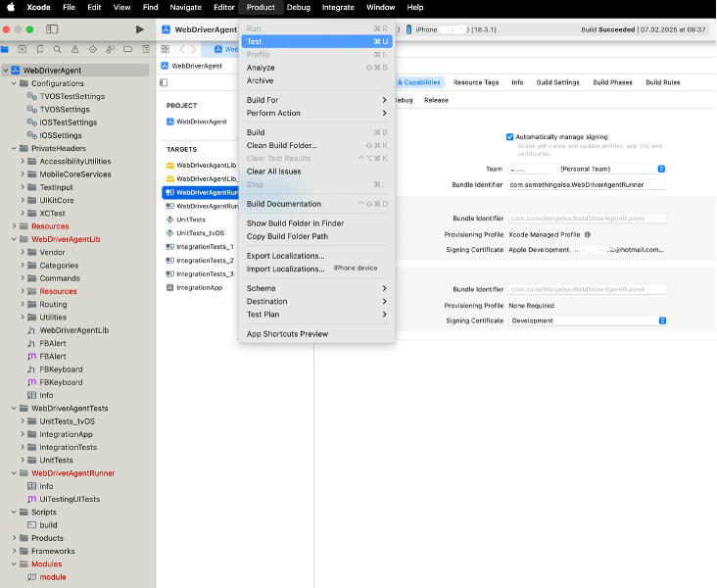
Task: Open the Test Plan submenu
Action: tap(316, 315)
